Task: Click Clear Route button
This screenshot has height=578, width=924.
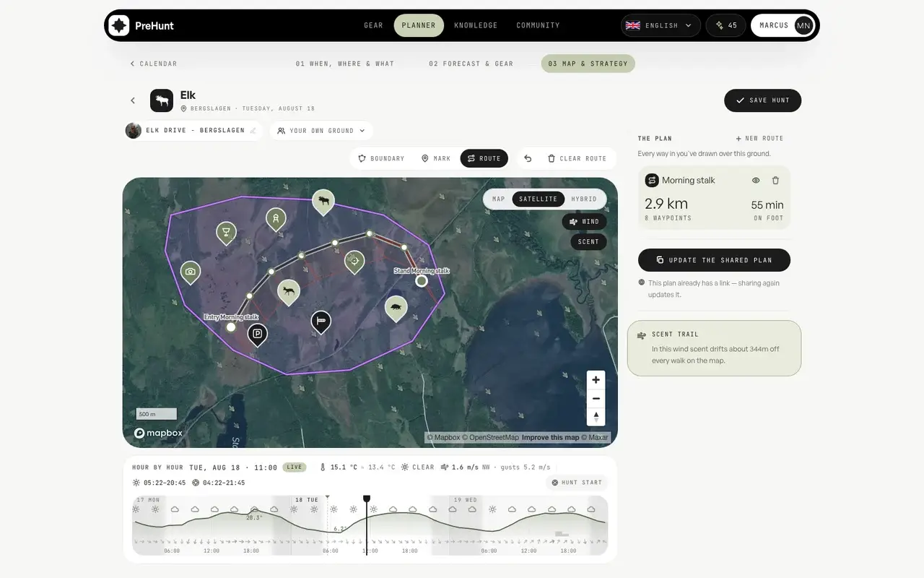Action: pos(577,158)
